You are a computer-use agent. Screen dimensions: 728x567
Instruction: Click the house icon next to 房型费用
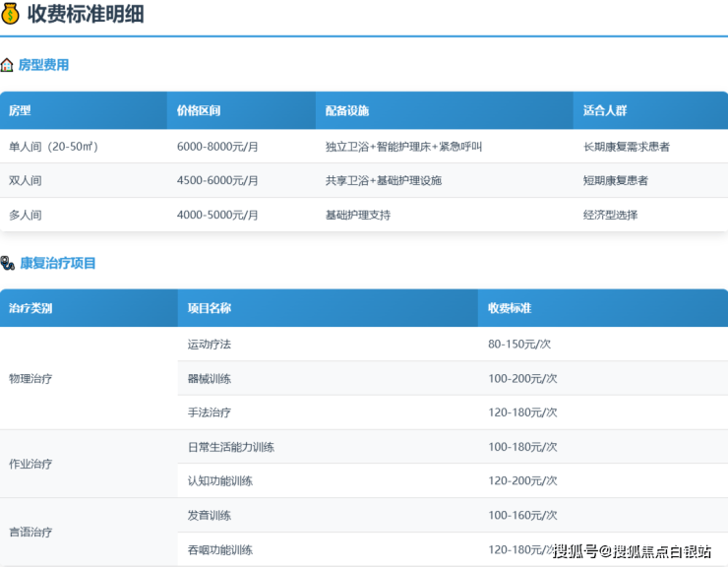(7, 65)
